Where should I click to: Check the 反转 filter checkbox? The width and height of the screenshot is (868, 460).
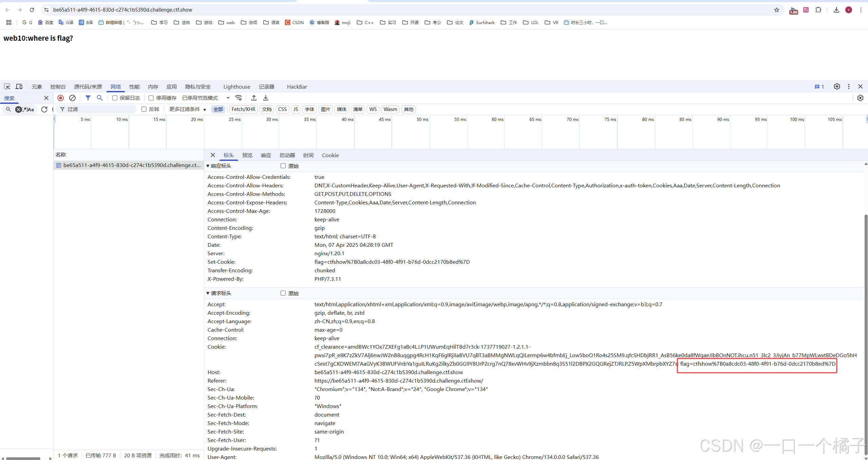[x=144, y=109]
